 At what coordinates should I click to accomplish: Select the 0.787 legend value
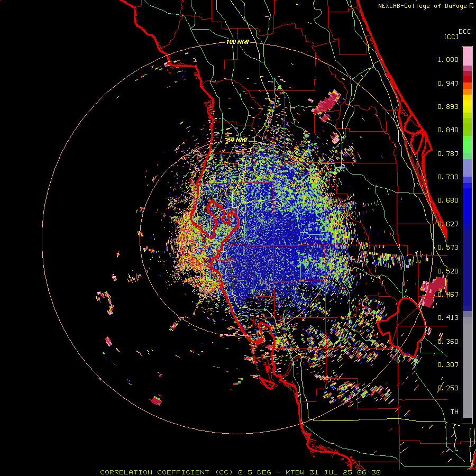coord(448,153)
